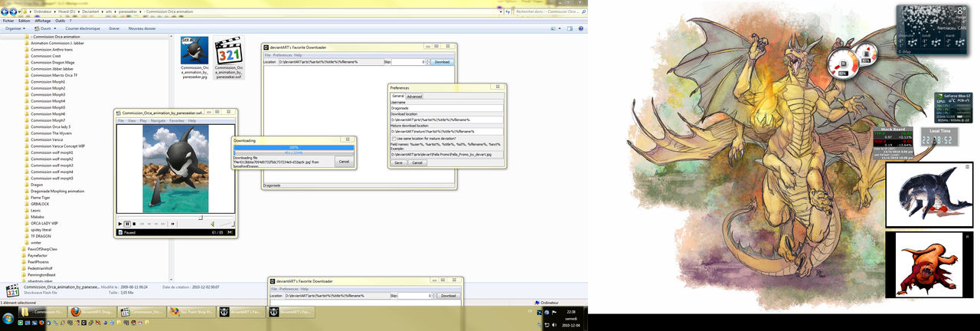Click the media player seek slider handle

[201, 217]
